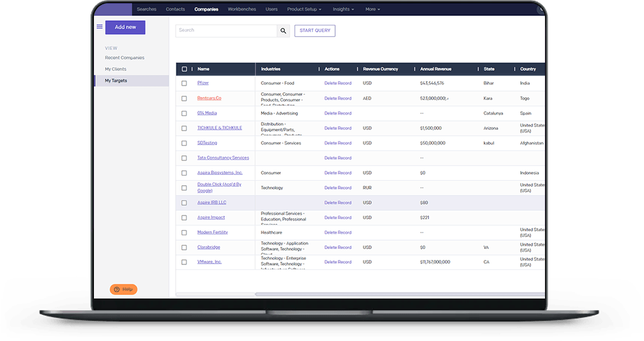The height and width of the screenshot is (341, 644).
Task: Check the box for Aspire IRB LLC row
Action: (x=185, y=203)
